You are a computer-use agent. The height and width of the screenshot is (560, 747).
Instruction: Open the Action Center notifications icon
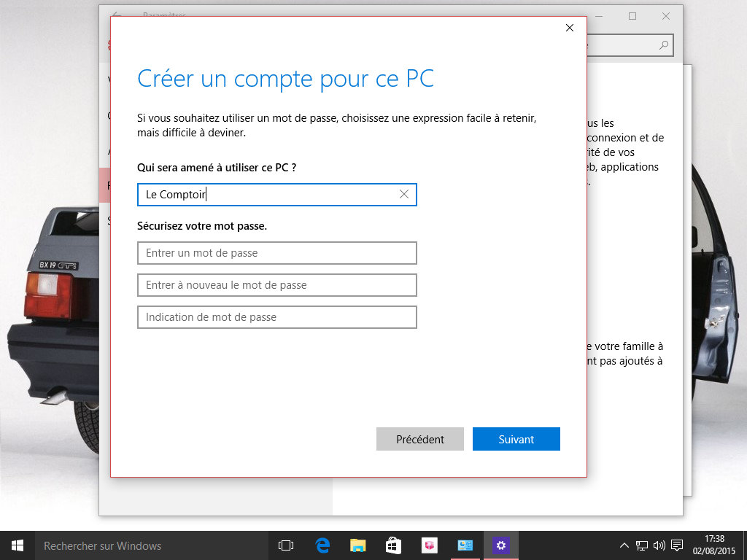(677, 545)
